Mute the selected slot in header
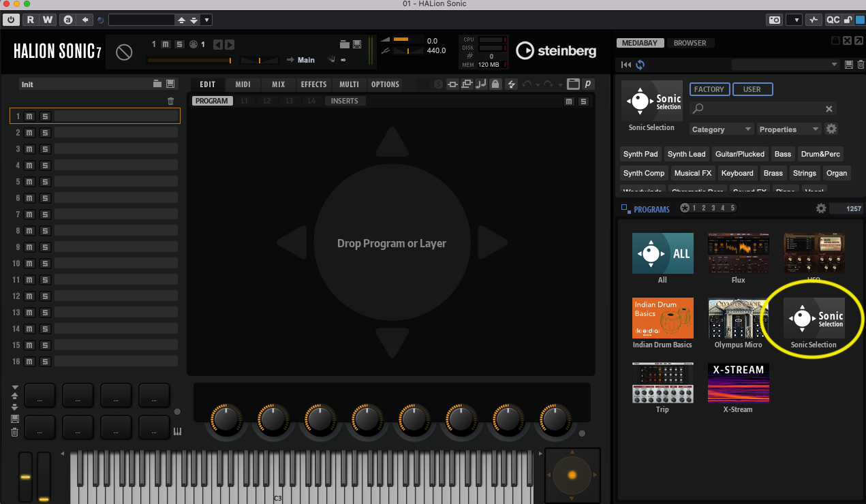This screenshot has height=504, width=866. [166, 44]
